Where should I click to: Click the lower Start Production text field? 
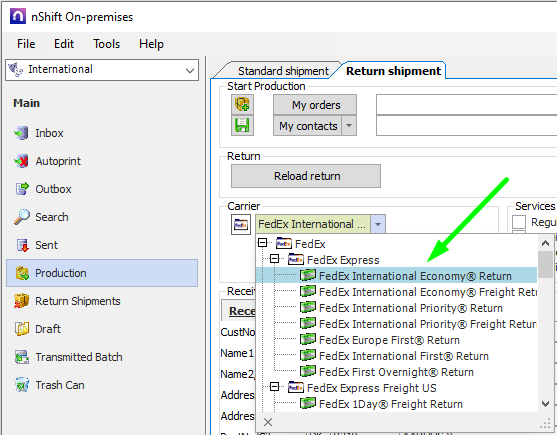click(x=466, y=126)
